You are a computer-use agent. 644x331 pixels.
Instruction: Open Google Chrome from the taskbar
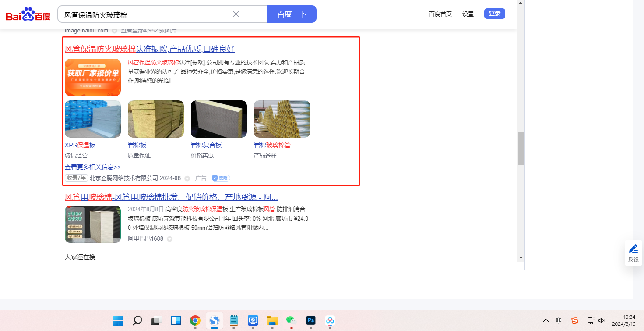coord(195,320)
